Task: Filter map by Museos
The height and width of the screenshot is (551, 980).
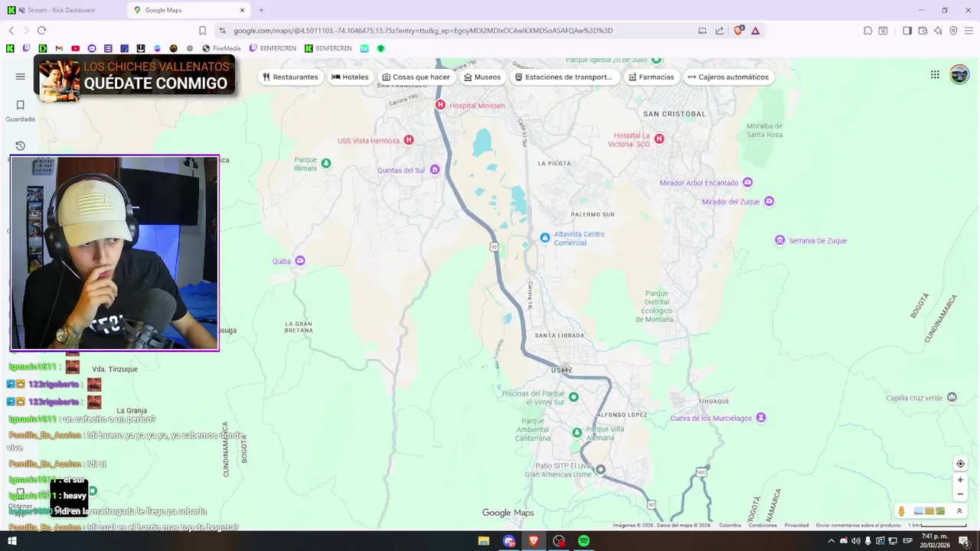Action: (x=482, y=77)
